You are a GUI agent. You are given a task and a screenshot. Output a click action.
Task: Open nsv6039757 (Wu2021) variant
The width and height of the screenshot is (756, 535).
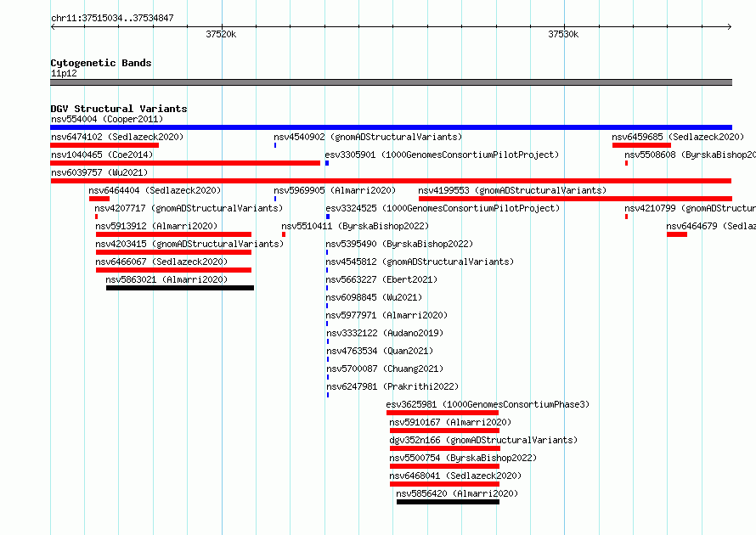click(99, 172)
